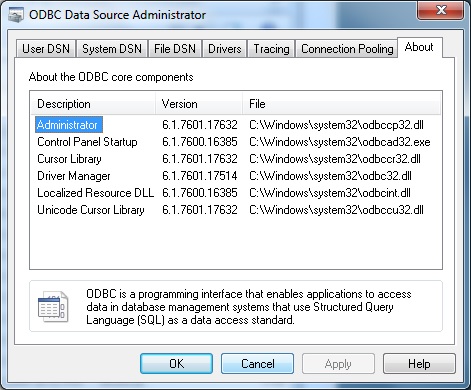Screen dimensions: 471x390
Task: Select the Unicode Cursor Library entry
Action: pos(91,210)
